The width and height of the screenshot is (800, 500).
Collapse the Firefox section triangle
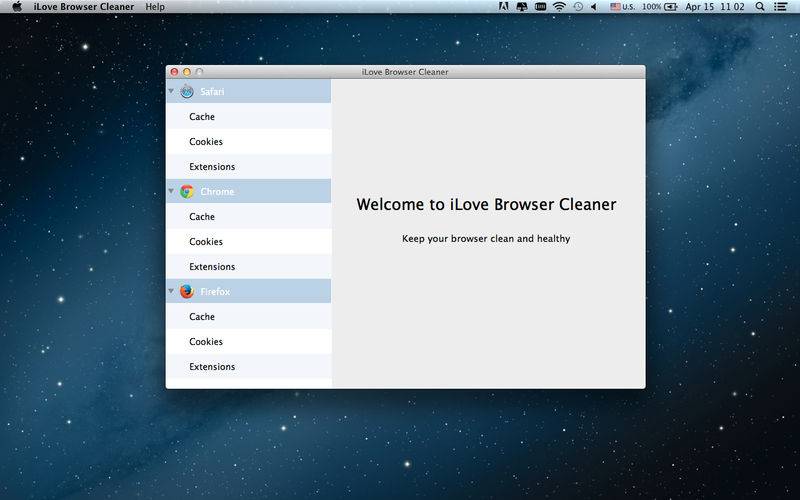[171, 291]
